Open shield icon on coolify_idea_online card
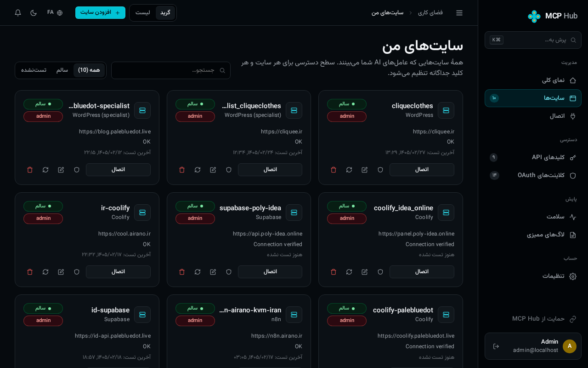This screenshot has width=588, height=368. (380, 272)
